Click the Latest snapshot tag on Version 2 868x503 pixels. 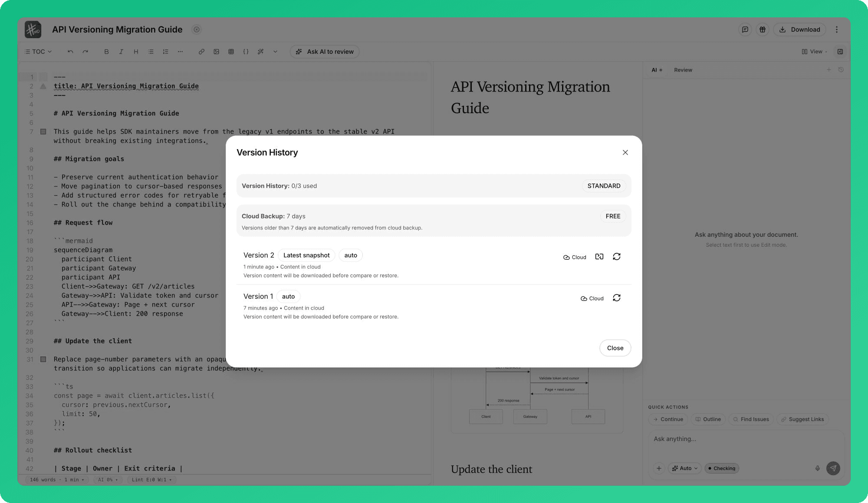pyautogui.click(x=306, y=255)
